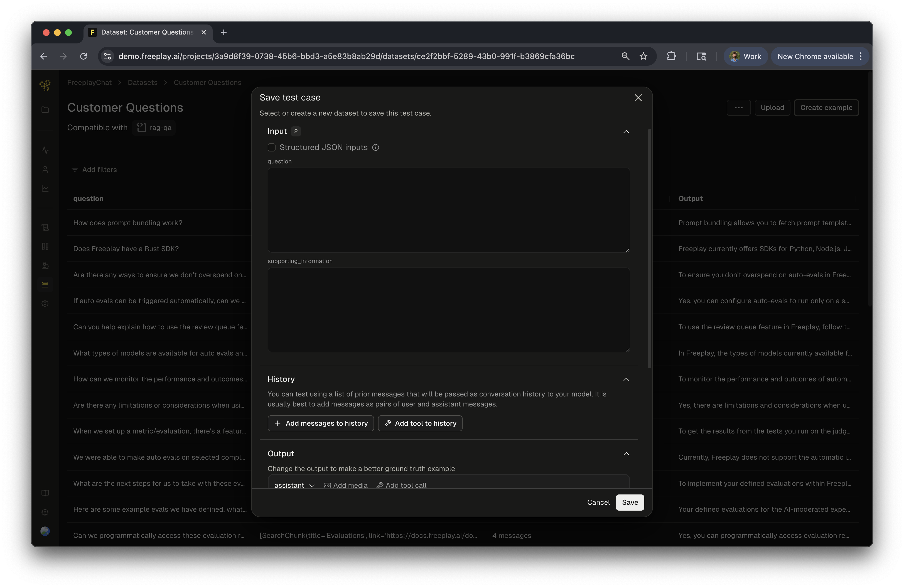This screenshot has width=904, height=588.
Task: Click Add messages to history button
Action: pos(321,423)
